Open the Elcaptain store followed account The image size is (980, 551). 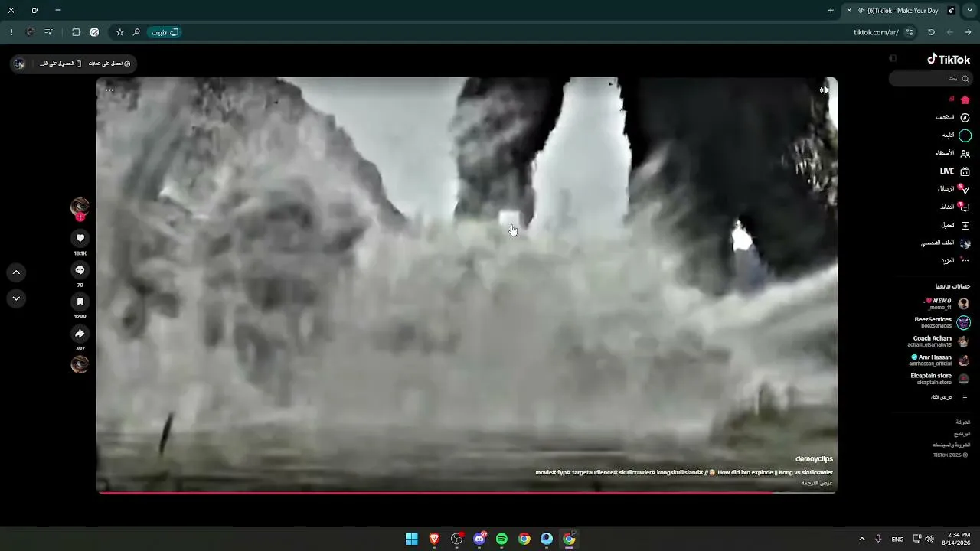[x=941, y=379]
